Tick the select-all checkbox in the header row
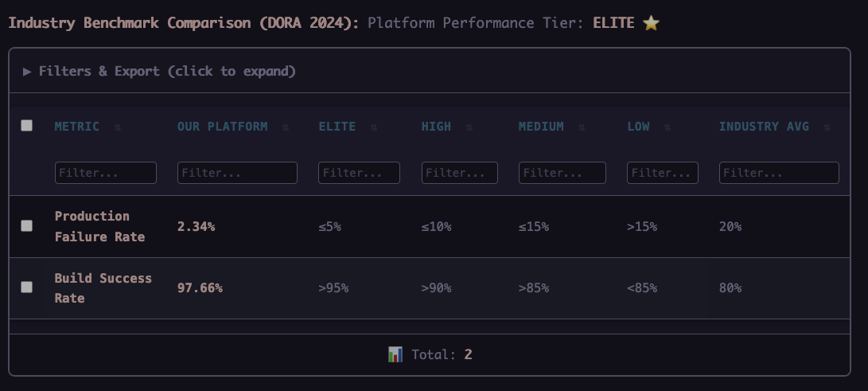 tap(27, 126)
